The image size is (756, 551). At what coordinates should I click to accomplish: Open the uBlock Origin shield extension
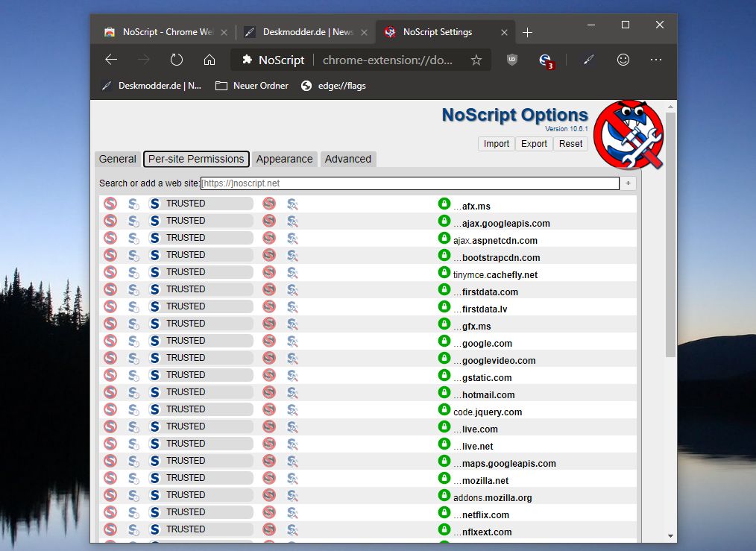(512, 60)
